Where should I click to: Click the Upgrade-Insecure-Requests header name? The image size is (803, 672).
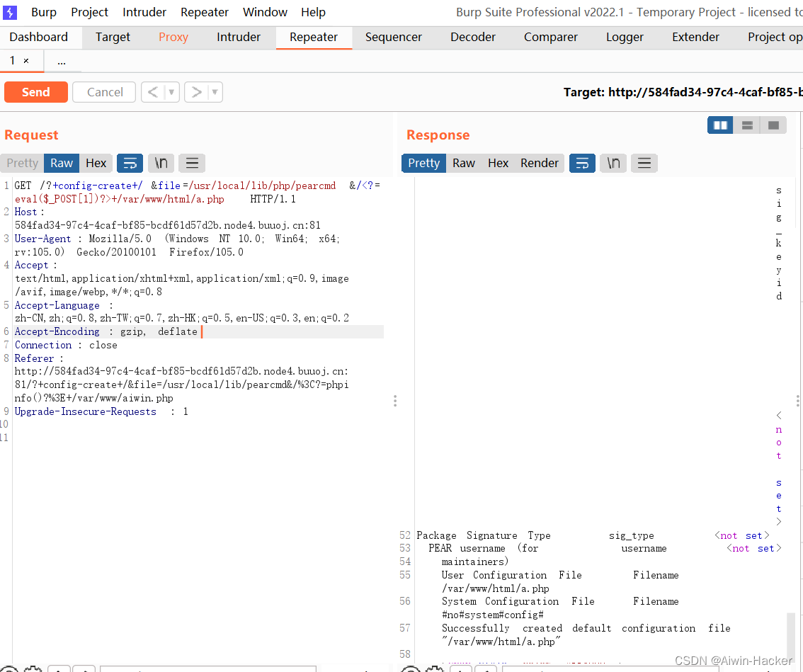pos(85,412)
